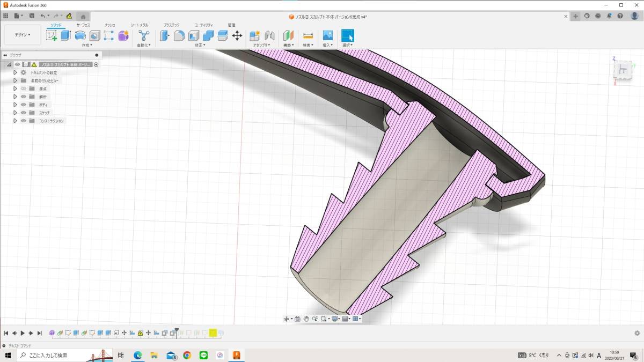Click the Extrude tool icon
The image size is (644, 362).
pyautogui.click(x=65, y=35)
